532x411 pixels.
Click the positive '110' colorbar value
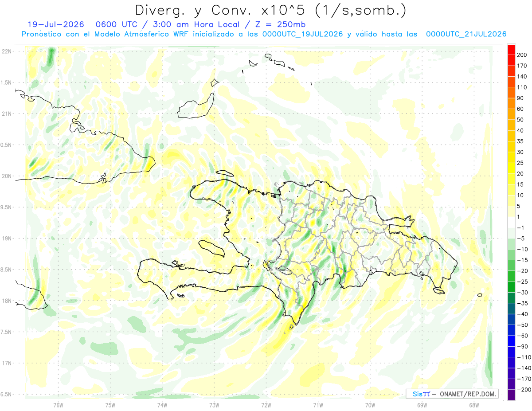pyautogui.click(x=522, y=87)
